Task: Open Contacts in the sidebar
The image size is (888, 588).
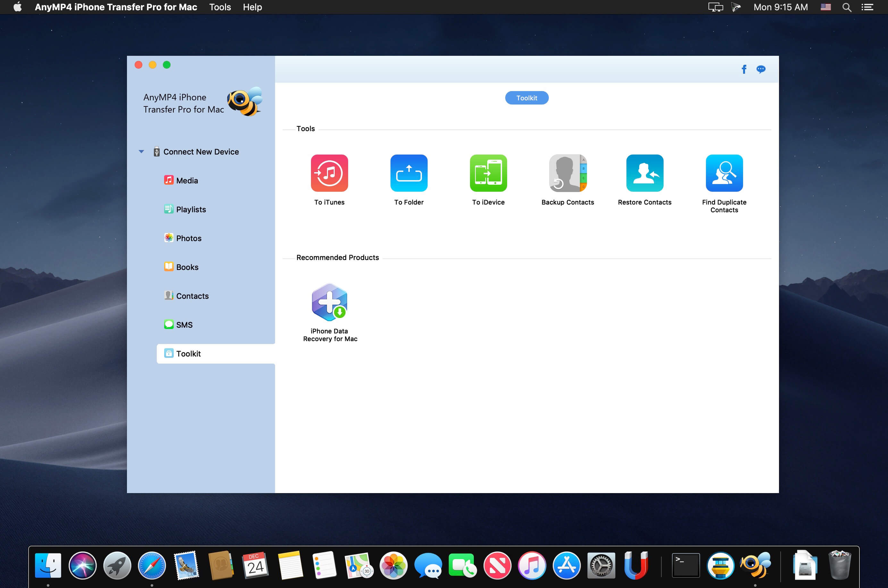Action: [x=192, y=296]
